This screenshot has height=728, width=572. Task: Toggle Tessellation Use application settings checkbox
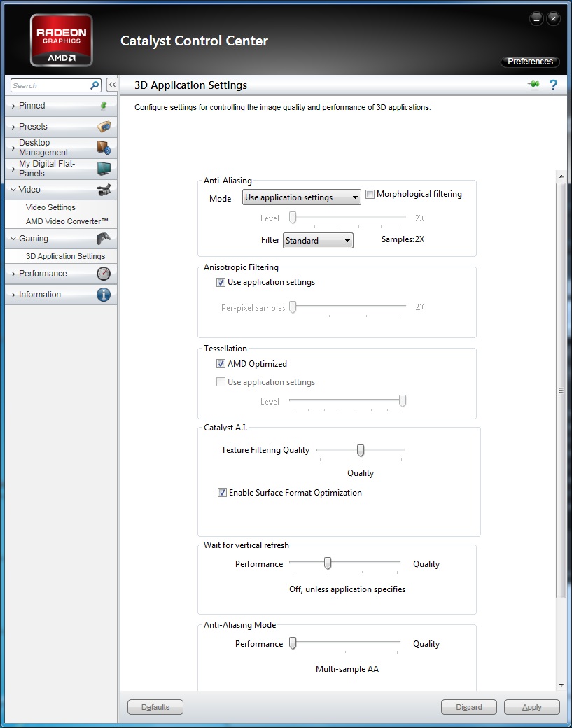click(221, 382)
